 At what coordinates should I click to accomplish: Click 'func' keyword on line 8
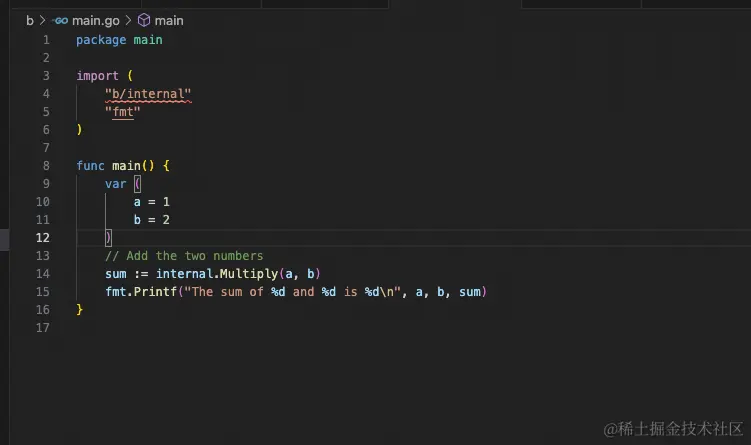(x=90, y=166)
